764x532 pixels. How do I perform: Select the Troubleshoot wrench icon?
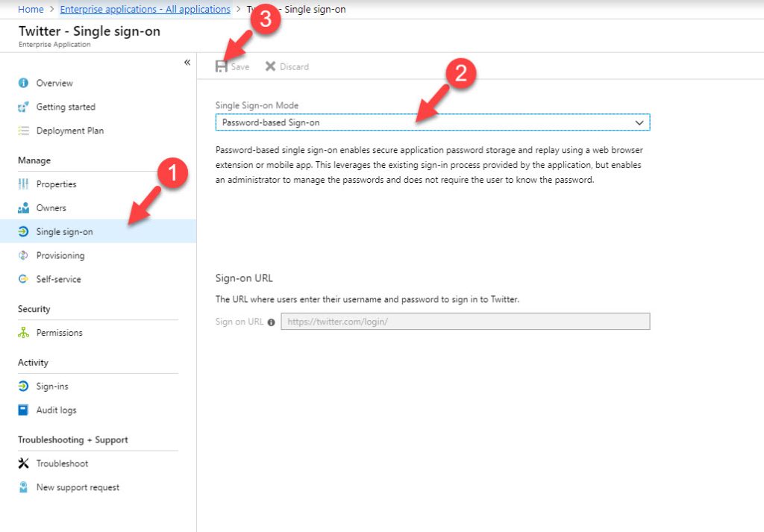tap(25, 463)
